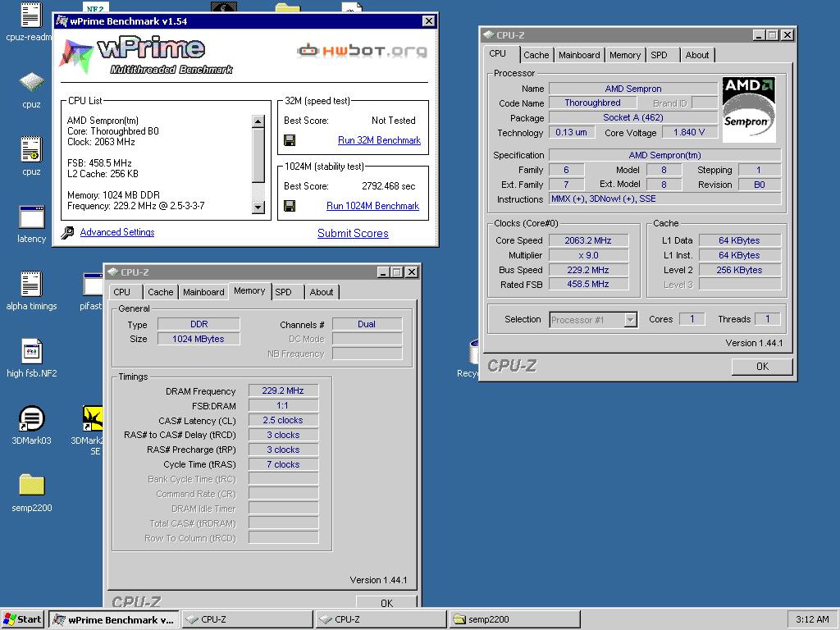Launch the cpuz chip application icon
Image resolution: width=840 pixels, height=630 pixels.
point(31,82)
